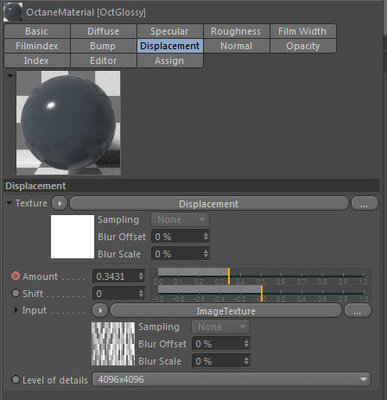Collapse the material preview triangle

point(10,76)
